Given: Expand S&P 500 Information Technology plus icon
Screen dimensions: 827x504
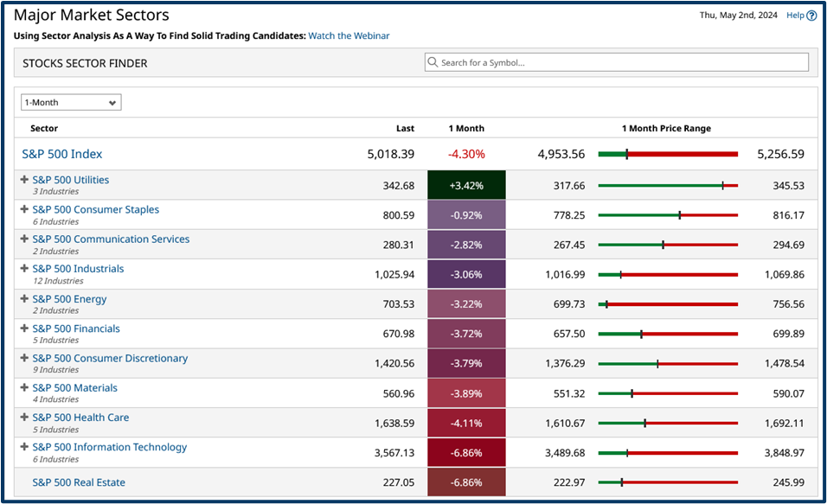Looking at the screenshot, I should coord(23,446).
